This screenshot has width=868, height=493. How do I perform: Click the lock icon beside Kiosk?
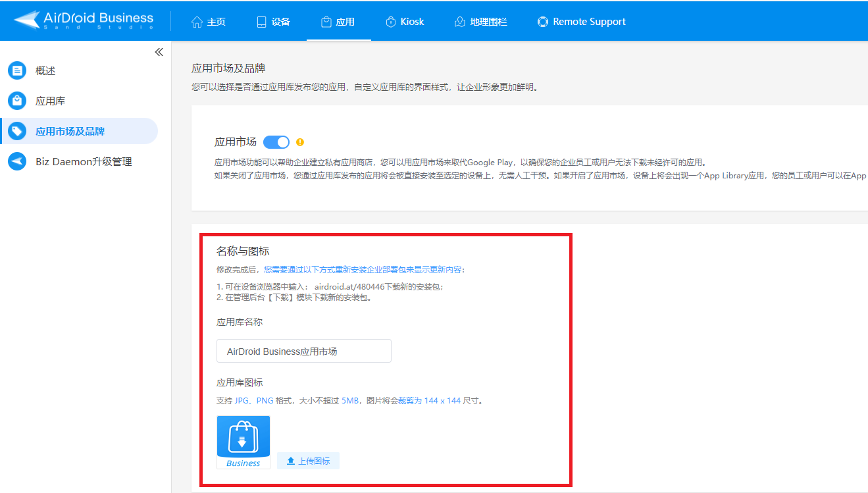click(x=390, y=22)
